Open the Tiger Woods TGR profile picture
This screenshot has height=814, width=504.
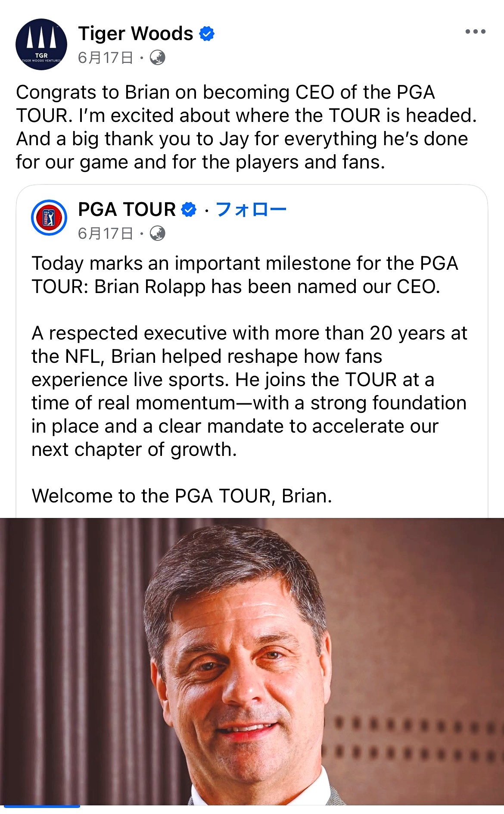41,44
